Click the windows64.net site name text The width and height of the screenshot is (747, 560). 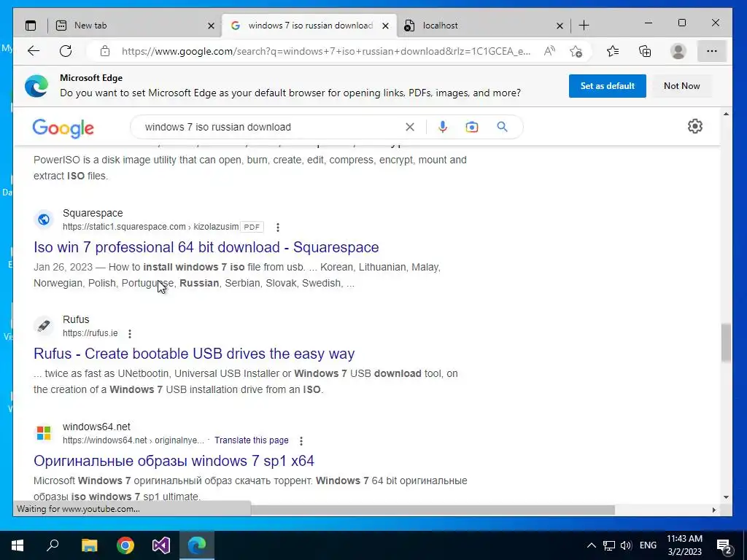point(96,427)
